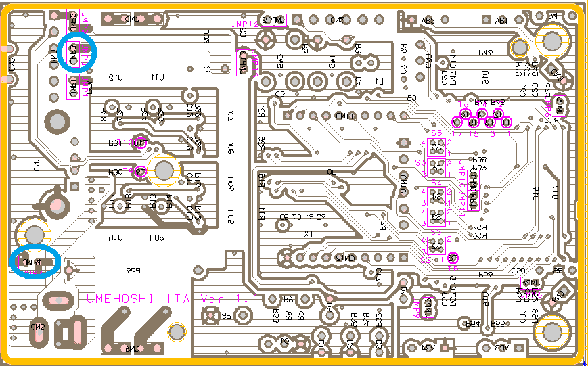Image resolution: width=588 pixels, height=366 pixels.
Task: Select the JMP5 jumper on right edge
Action: coord(560,104)
